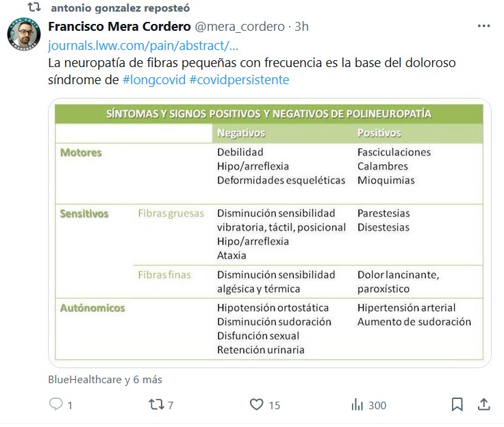The width and height of the screenshot is (504, 427).
Task: Open the @mera_cordero handle
Action: coord(240,27)
